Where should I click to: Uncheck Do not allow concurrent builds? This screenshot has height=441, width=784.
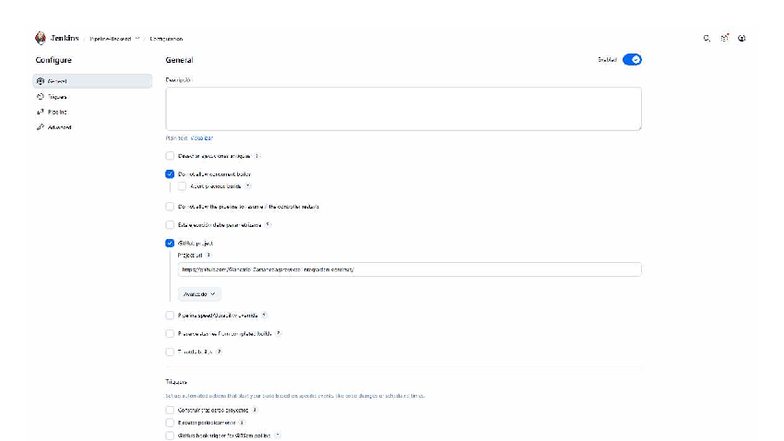pyautogui.click(x=170, y=174)
